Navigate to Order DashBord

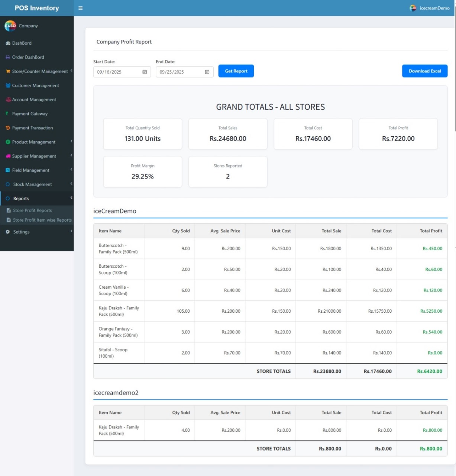pyautogui.click(x=28, y=57)
